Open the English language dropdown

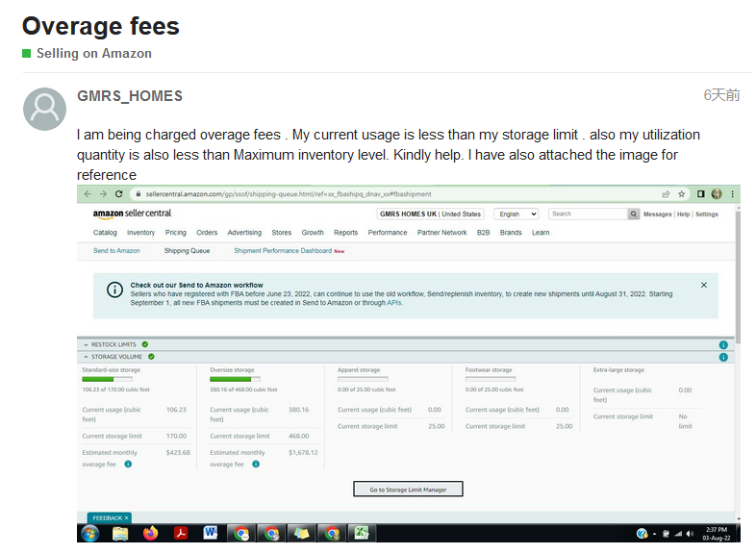517,214
